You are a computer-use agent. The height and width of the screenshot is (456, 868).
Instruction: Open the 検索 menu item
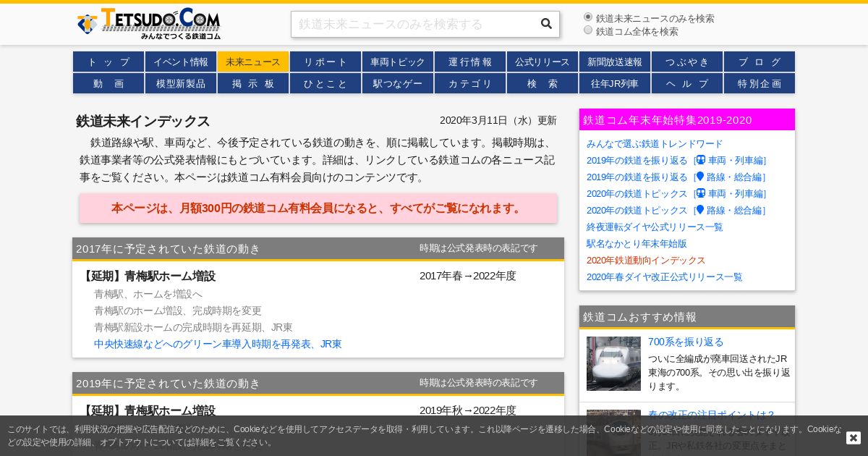542,83
